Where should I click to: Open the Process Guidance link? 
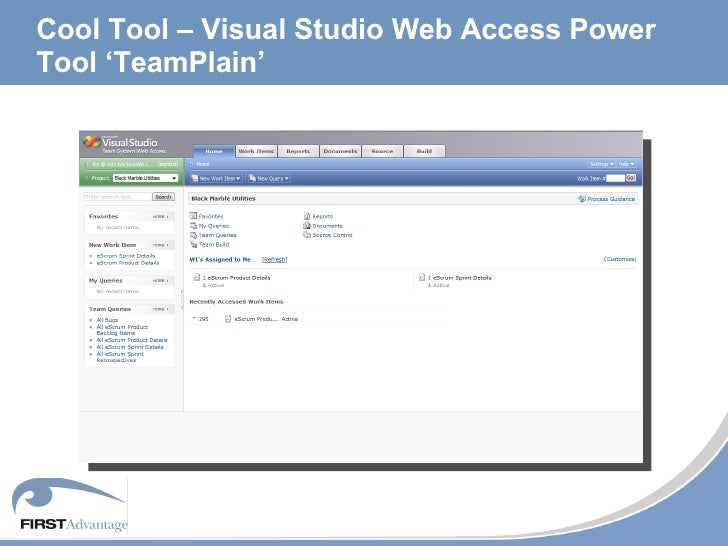611,199
